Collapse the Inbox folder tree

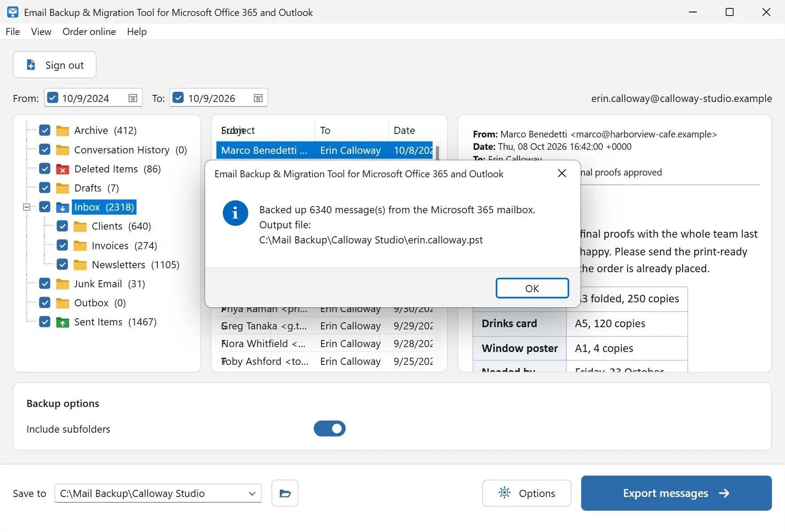[x=27, y=207]
